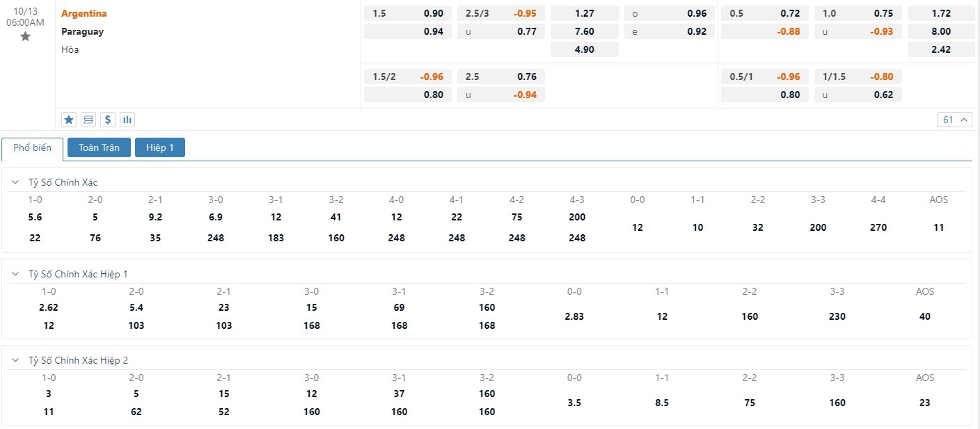The width and height of the screenshot is (980, 429).
Task: Collapse the 61 markets expander
Action: [954, 120]
